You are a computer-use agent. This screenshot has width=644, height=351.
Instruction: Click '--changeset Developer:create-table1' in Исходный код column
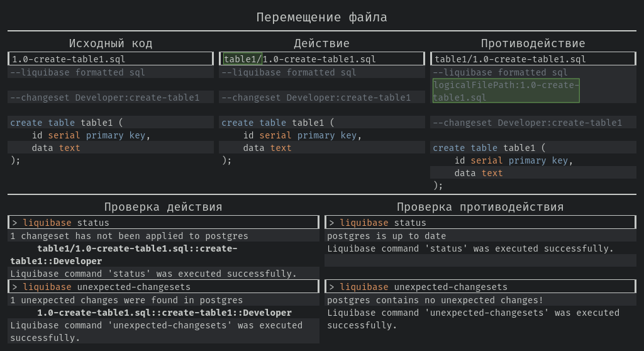point(105,97)
